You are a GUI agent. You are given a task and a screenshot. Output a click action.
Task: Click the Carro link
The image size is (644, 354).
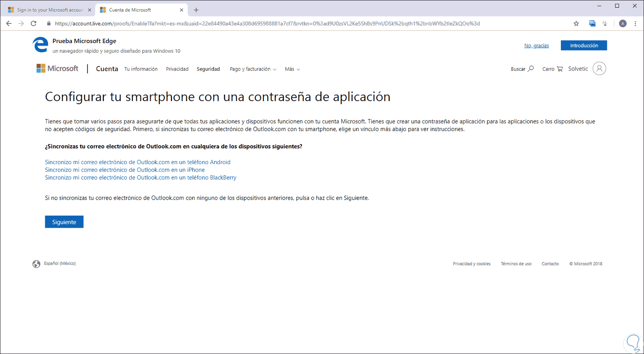(548, 69)
